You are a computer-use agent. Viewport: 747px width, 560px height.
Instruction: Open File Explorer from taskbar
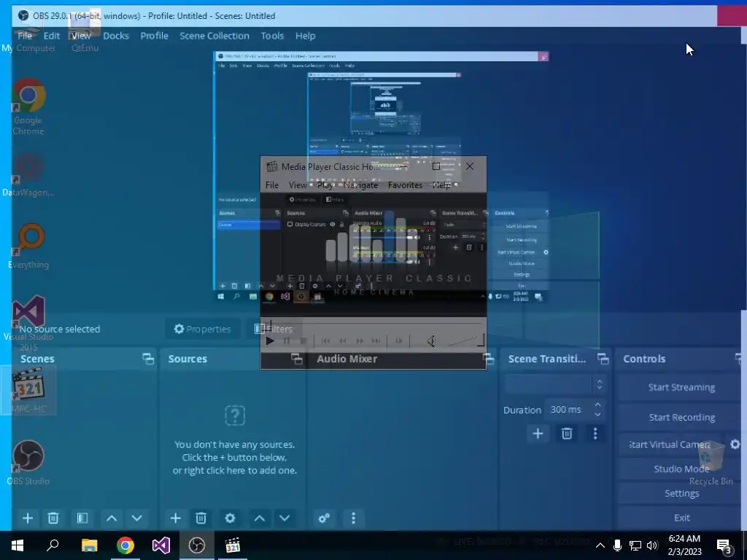(89, 545)
